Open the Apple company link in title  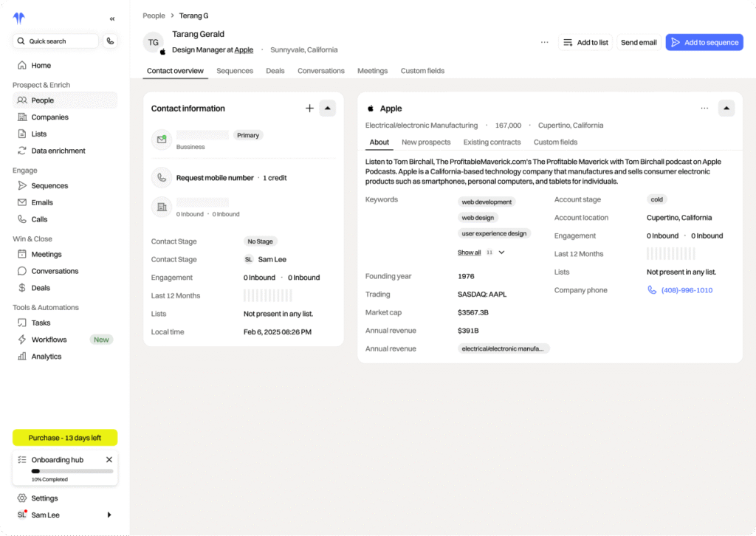point(244,49)
